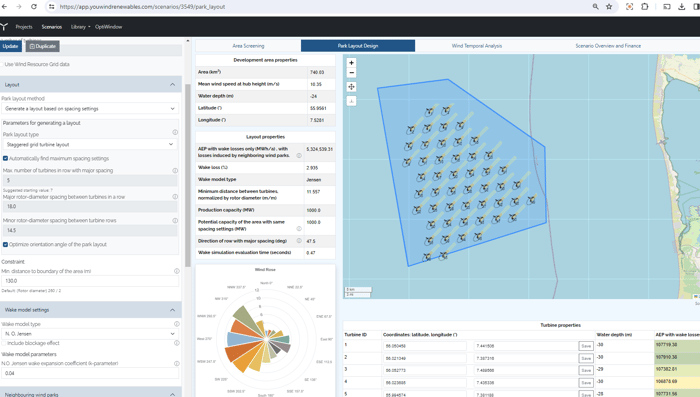The height and width of the screenshot is (397, 700).
Task: Open the Scenarios menu
Action: tap(52, 27)
